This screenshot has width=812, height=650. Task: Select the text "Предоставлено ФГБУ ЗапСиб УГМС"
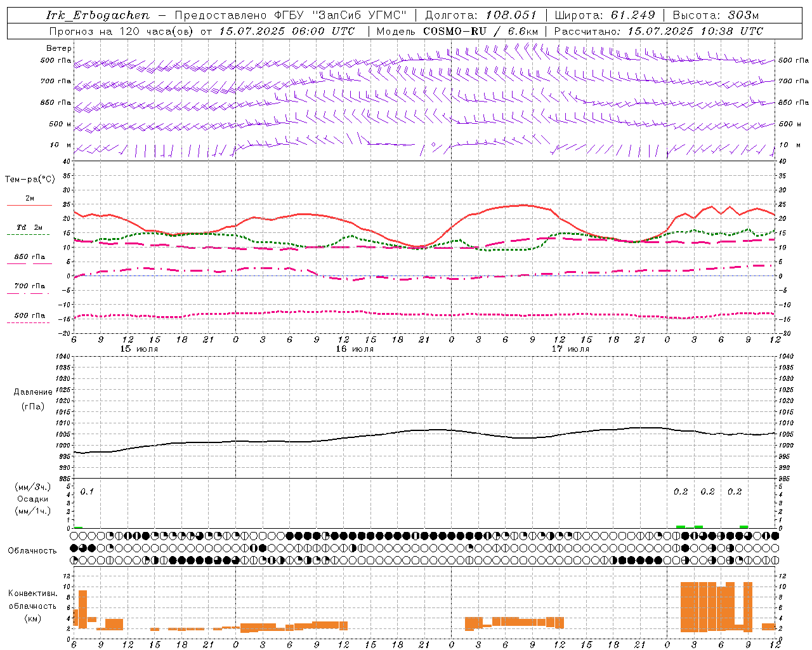tap(290, 15)
